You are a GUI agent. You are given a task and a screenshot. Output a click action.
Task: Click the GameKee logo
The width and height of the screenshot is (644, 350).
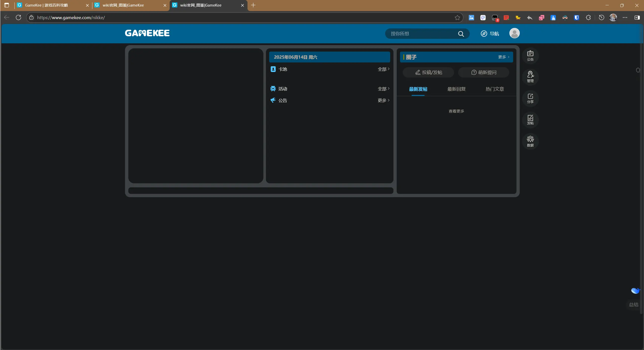(147, 33)
